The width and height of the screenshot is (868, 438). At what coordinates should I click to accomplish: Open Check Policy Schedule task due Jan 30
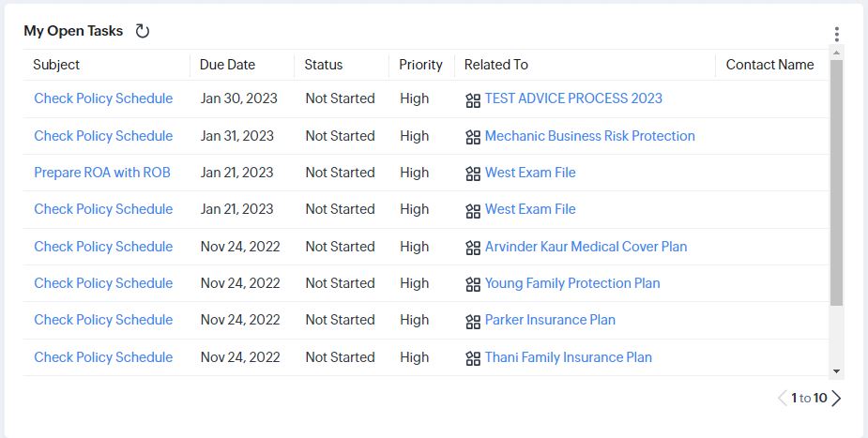[x=103, y=98]
